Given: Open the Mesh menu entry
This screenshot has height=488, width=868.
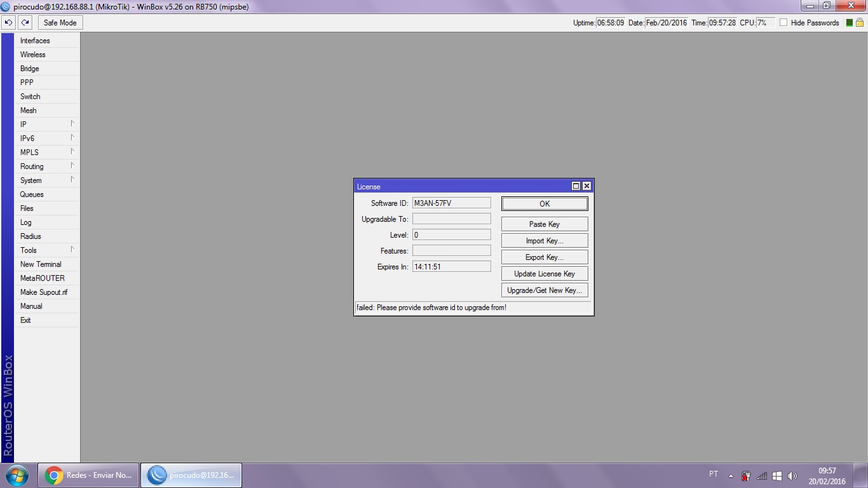Looking at the screenshot, I should coord(47,111).
